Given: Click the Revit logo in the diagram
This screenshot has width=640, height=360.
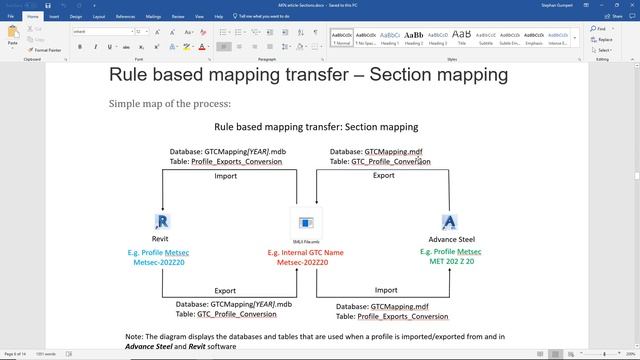Looking at the screenshot, I should [x=162, y=222].
